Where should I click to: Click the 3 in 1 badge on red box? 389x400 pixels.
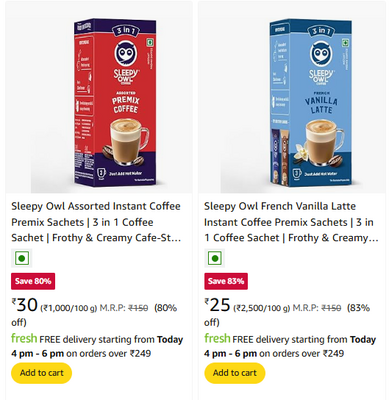[126, 31]
